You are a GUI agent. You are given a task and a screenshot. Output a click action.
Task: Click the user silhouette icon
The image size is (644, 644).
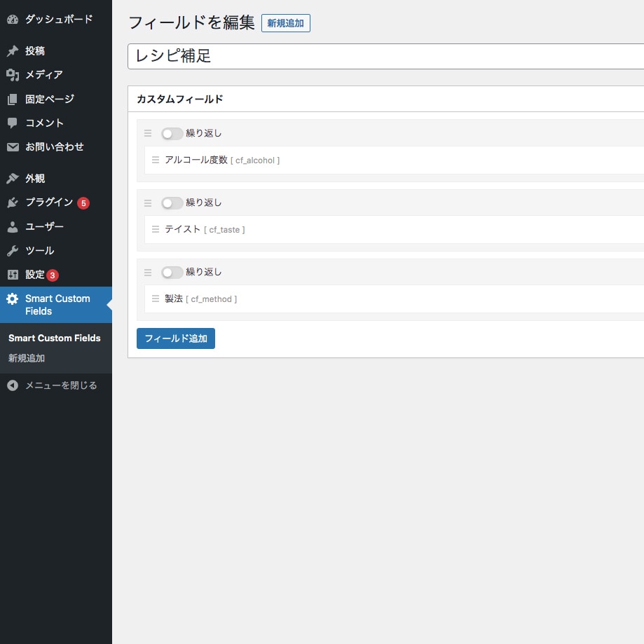coord(13,227)
